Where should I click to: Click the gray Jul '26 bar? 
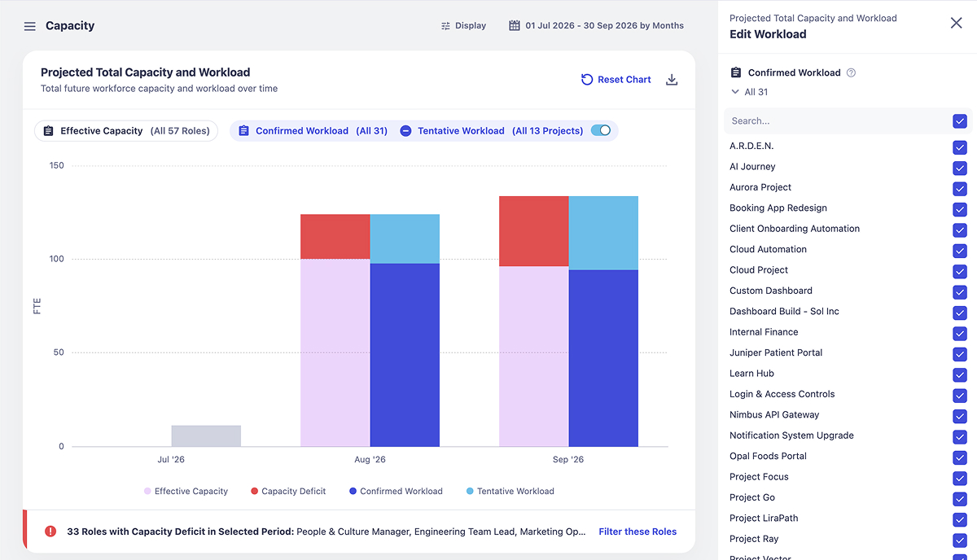(206, 435)
